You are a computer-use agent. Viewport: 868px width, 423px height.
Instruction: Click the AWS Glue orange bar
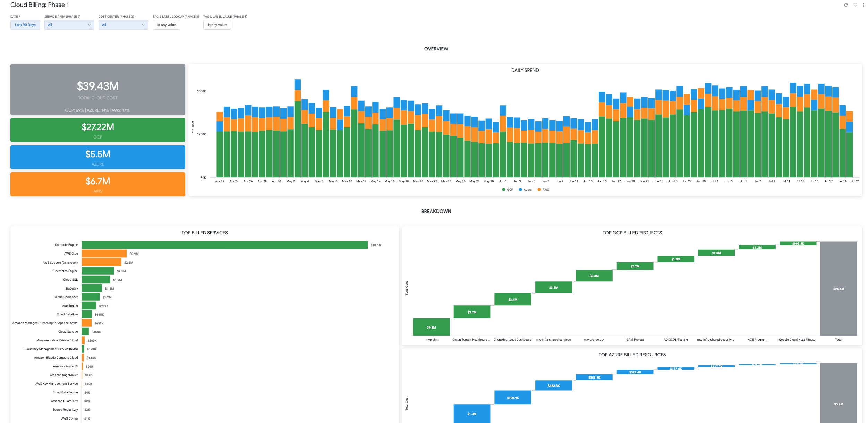[104, 254]
